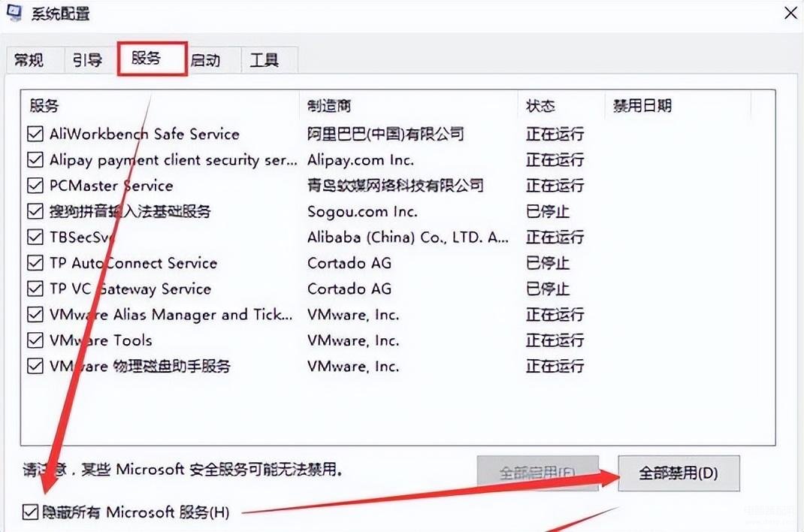Sort by the 服务 column header
The image size is (804, 532).
pyautogui.click(x=45, y=106)
